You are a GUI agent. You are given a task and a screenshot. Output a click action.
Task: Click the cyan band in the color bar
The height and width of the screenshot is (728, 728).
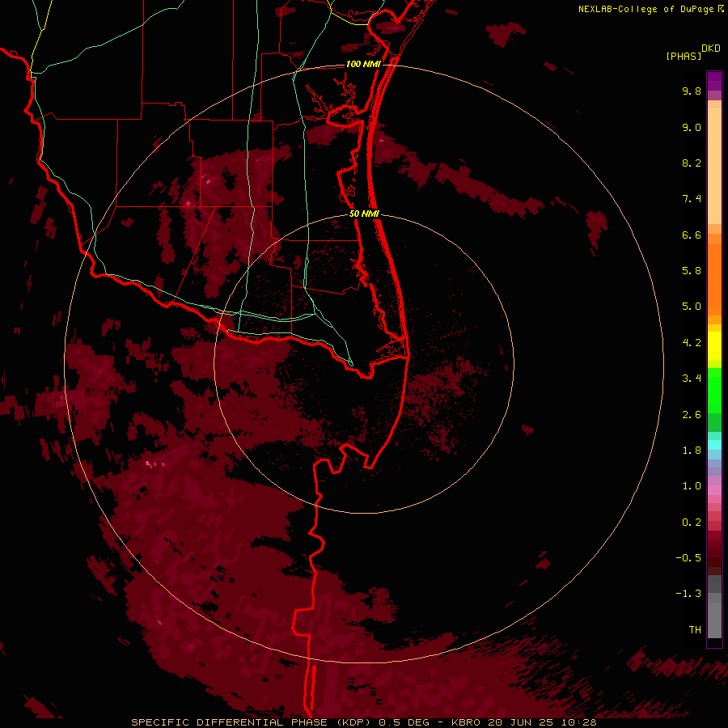click(714, 445)
